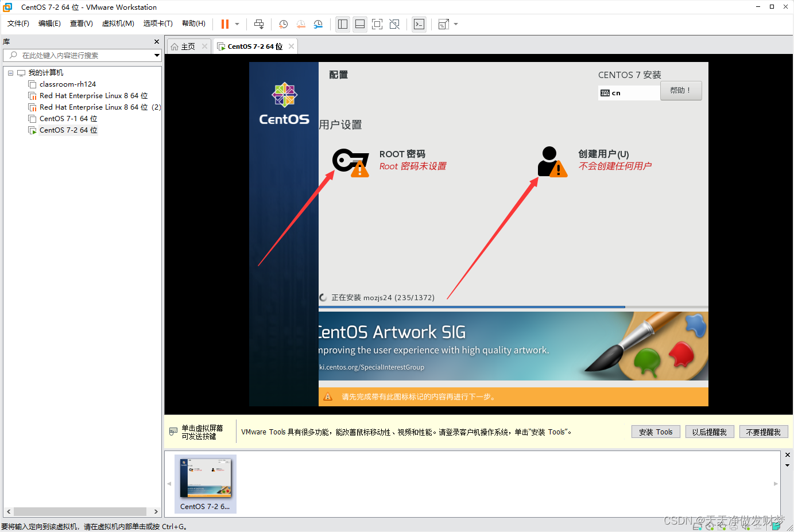Enter full screen mode icon
Viewport: 794px width, 532px height.
click(x=377, y=24)
